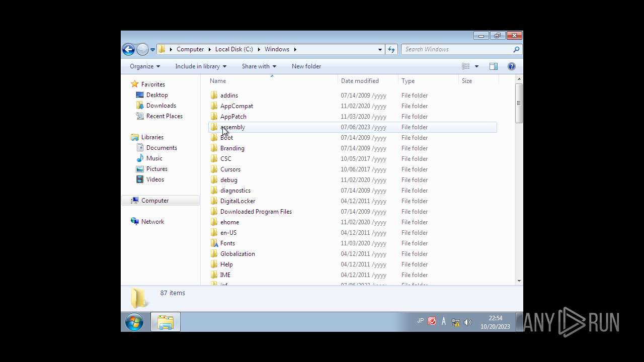The width and height of the screenshot is (644, 362).
Task: Open the view options dropdown arrow
Action: click(x=476, y=66)
